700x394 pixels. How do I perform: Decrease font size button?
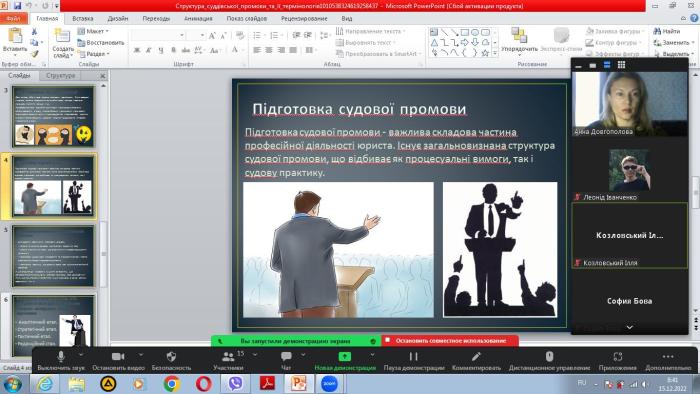pos(224,35)
